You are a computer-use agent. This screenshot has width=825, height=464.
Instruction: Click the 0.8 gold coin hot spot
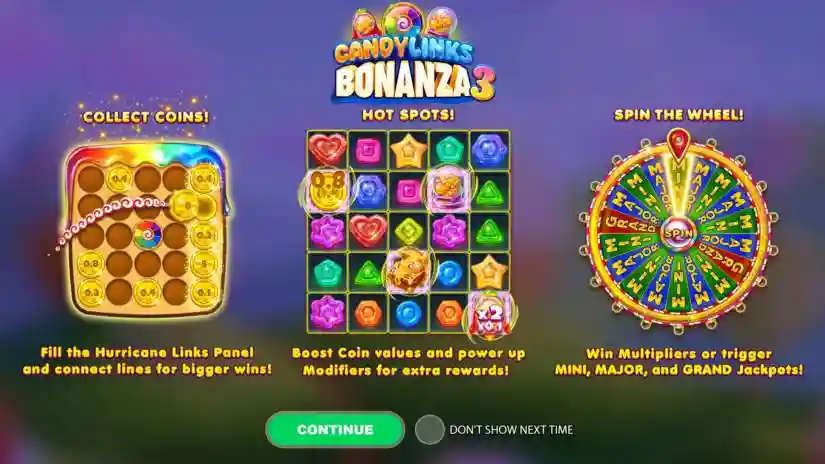(327, 190)
